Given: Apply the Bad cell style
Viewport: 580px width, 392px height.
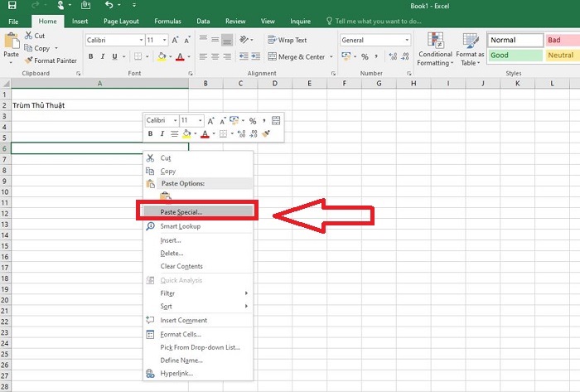Looking at the screenshot, I should [x=563, y=40].
